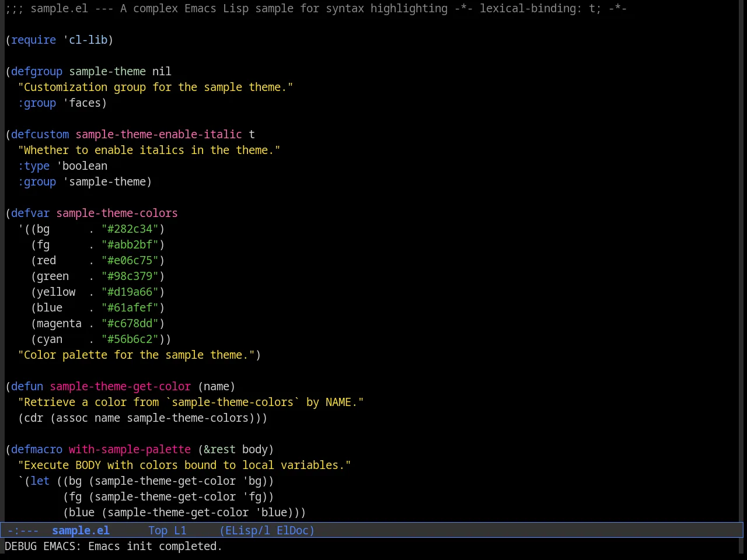Click the sample.el buffer name in mode line
Image resolution: width=747 pixels, height=560 pixels.
click(81, 530)
